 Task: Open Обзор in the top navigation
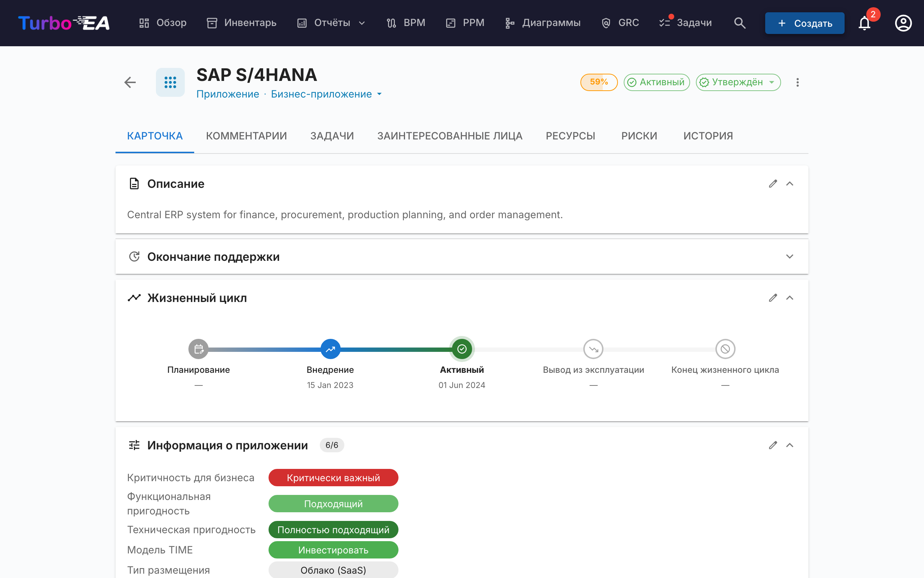pos(163,23)
